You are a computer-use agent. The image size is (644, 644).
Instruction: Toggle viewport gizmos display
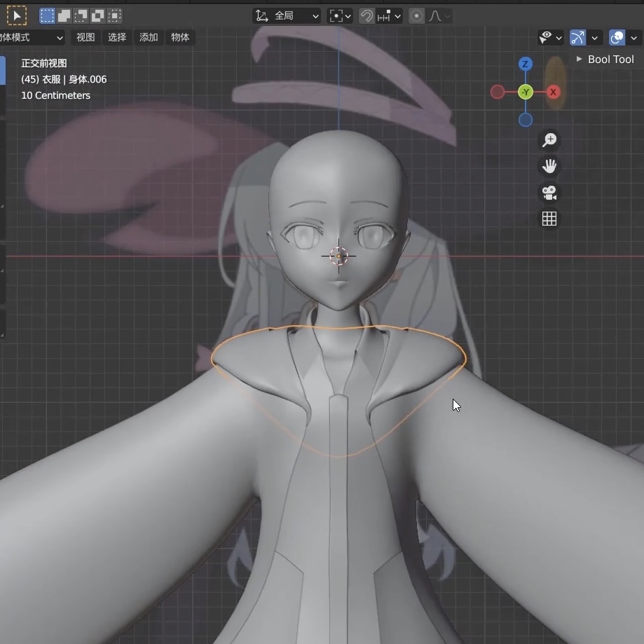[x=577, y=38]
